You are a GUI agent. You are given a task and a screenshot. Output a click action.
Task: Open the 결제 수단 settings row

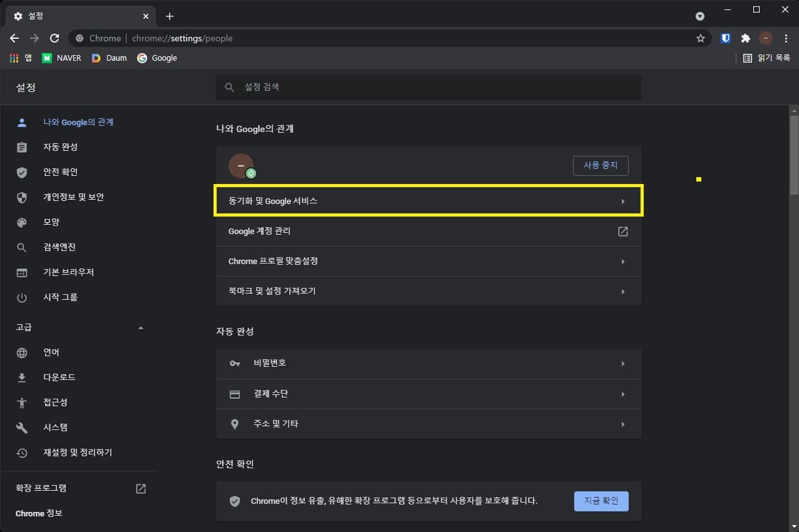(429, 394)
